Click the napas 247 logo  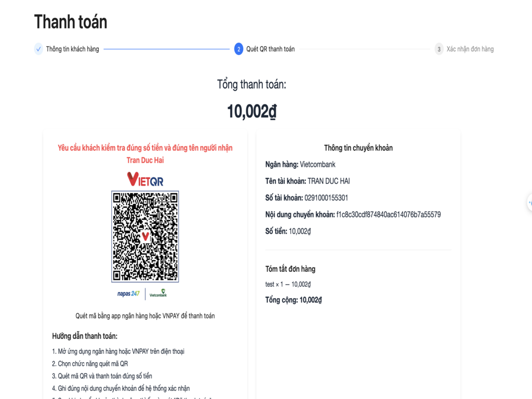click(x=128, y=294)
